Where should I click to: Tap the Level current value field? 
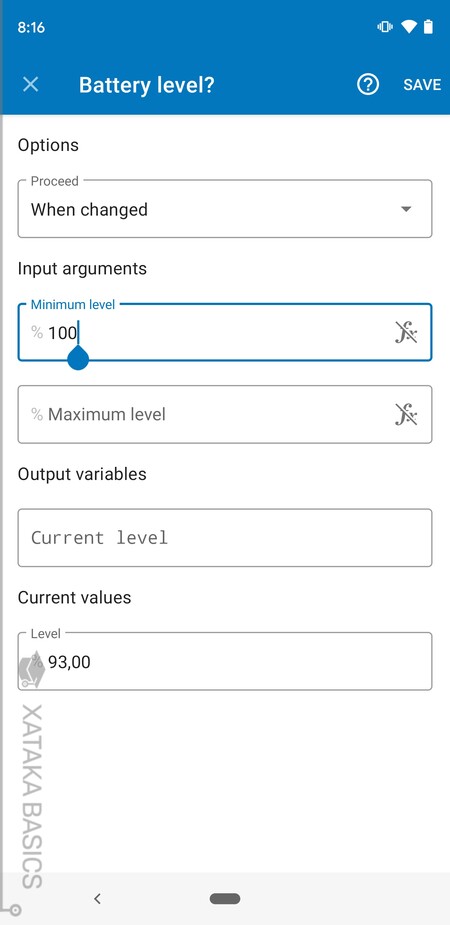point(225,661)
